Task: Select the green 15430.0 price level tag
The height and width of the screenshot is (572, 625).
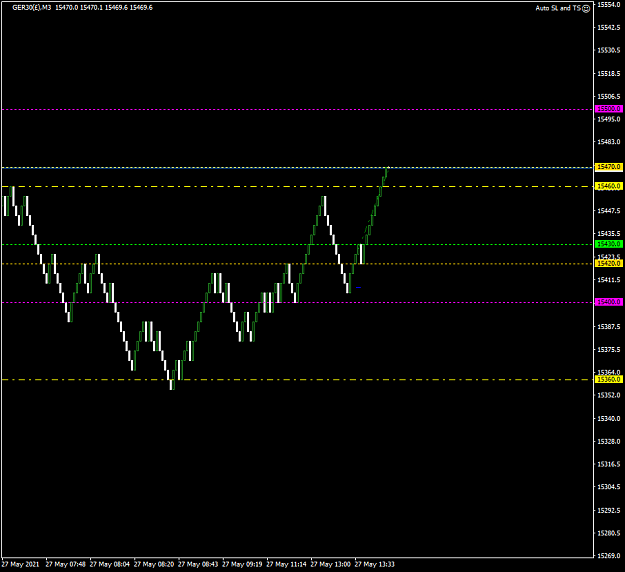Action: tap(609, 244)
